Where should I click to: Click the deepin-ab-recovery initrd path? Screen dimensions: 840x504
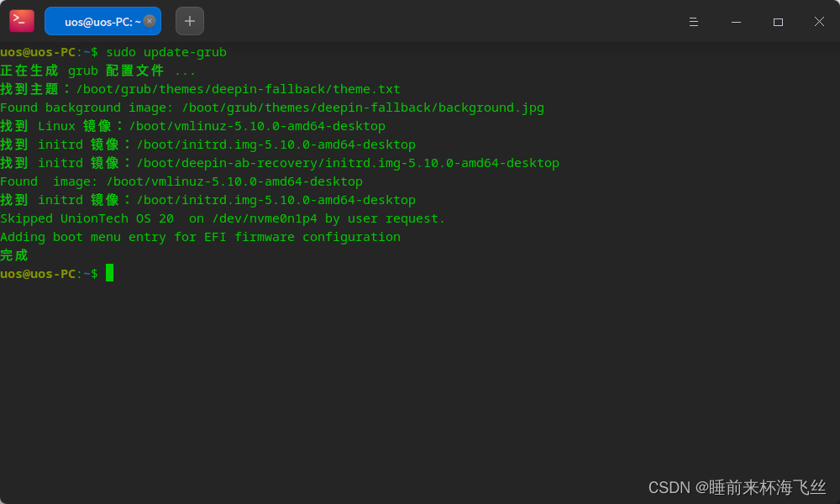point(348,163)
